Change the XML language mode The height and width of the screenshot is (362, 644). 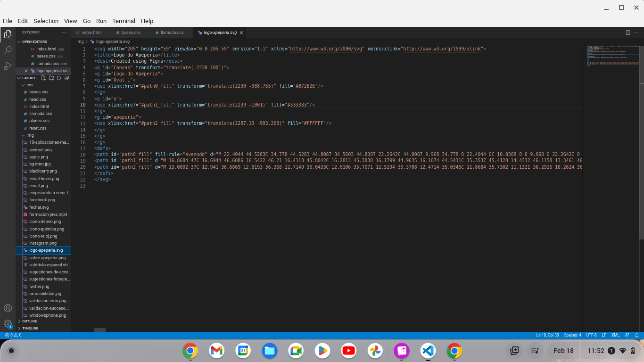[x=615, y=335]
